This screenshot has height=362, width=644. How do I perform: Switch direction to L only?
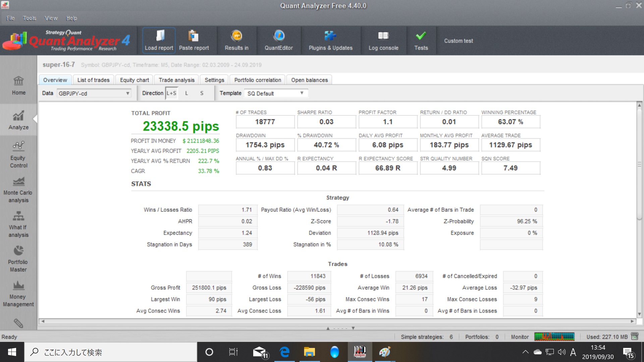coord(186,93)
